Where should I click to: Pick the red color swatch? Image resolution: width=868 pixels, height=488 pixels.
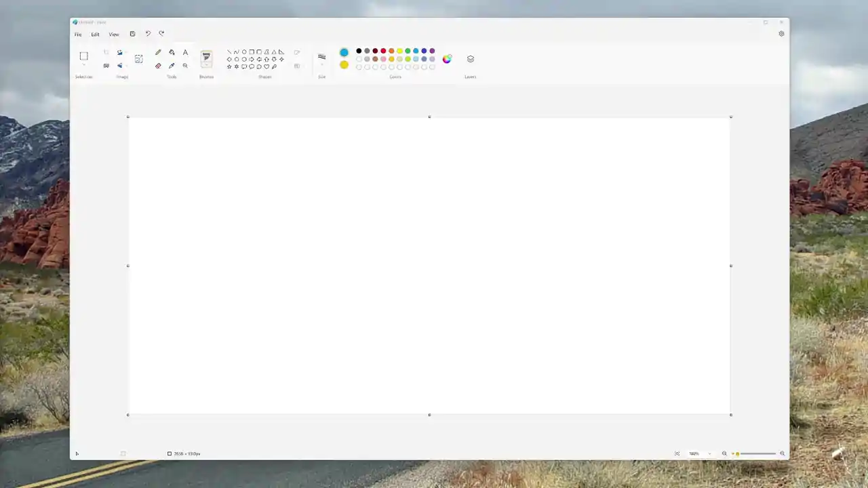383,51
